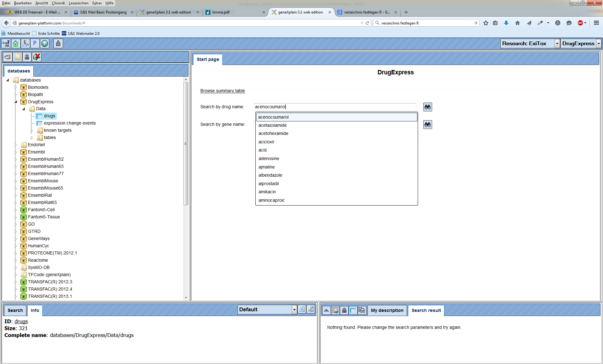Expand the Reactome database node
This screenshot has width=603, height=364.
16,260
